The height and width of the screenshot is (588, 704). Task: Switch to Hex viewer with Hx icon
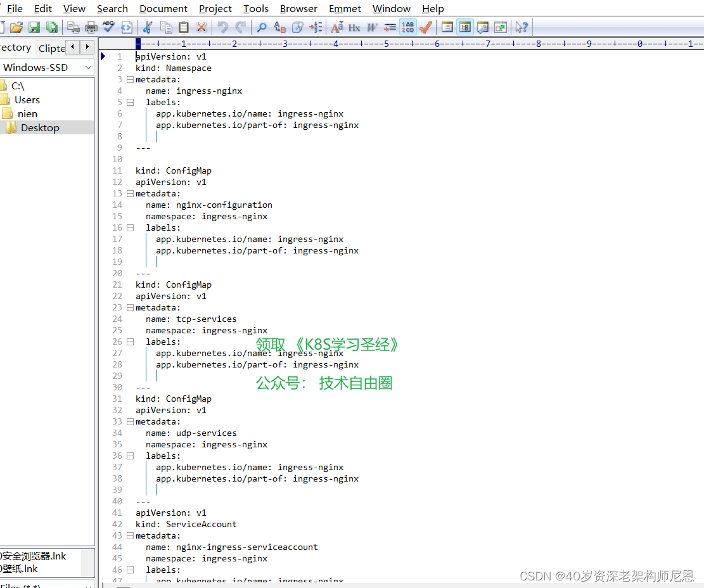pyautogui.click(x=354, y=27)
